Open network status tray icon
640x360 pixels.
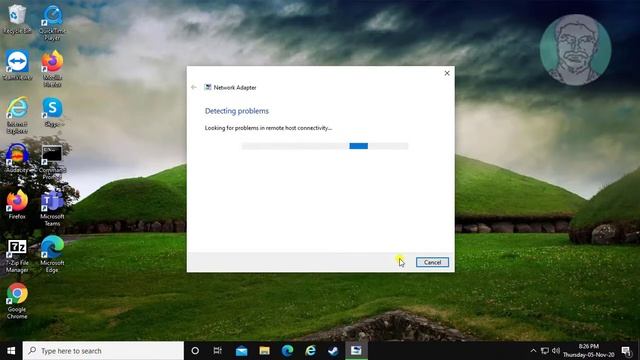click(544, 351)
